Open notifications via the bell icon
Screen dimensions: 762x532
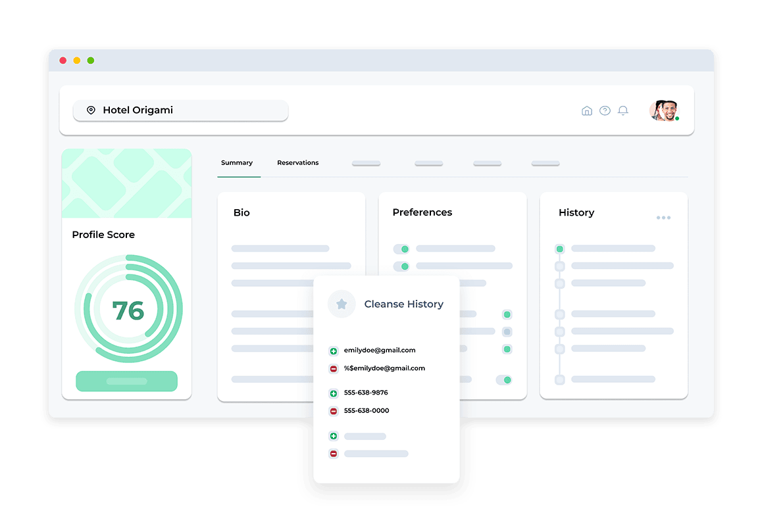(623, 110)
